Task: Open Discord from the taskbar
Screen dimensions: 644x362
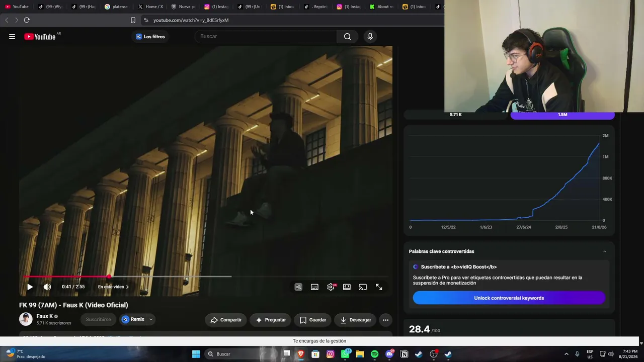Action: 389,354
